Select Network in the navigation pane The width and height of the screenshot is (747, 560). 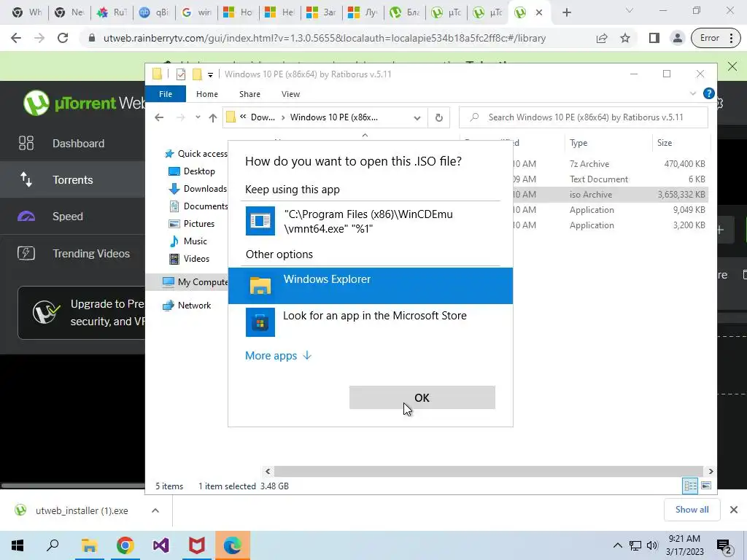pyautogui.click(x=186, y=306)
